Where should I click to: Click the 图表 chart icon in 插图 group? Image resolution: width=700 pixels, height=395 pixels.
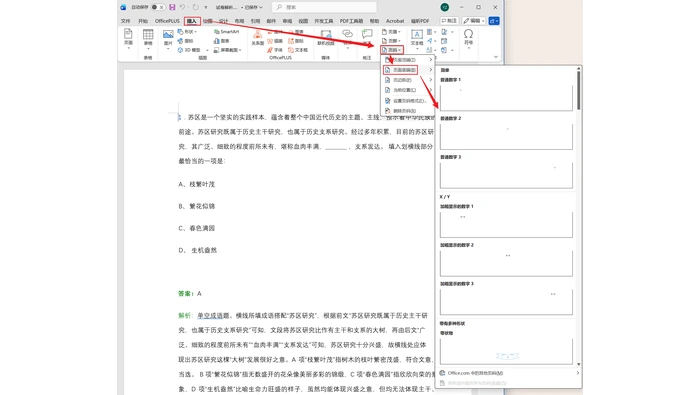221,41
